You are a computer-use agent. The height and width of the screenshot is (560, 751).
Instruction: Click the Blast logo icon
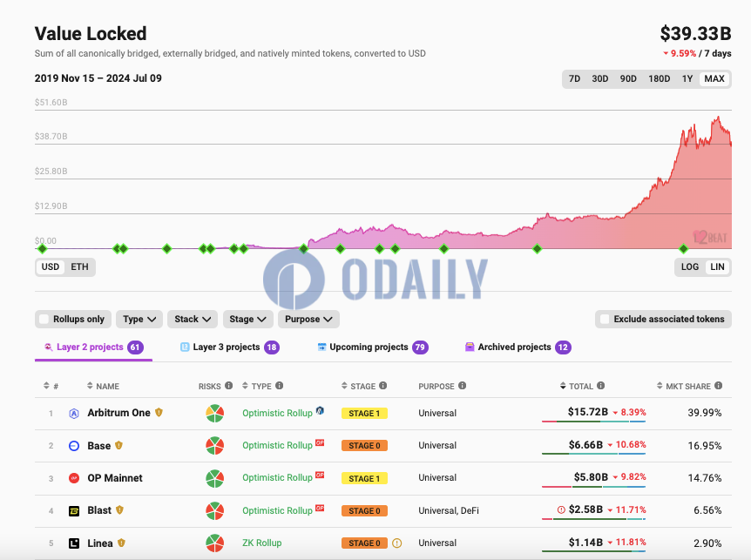tap(74, 511)
